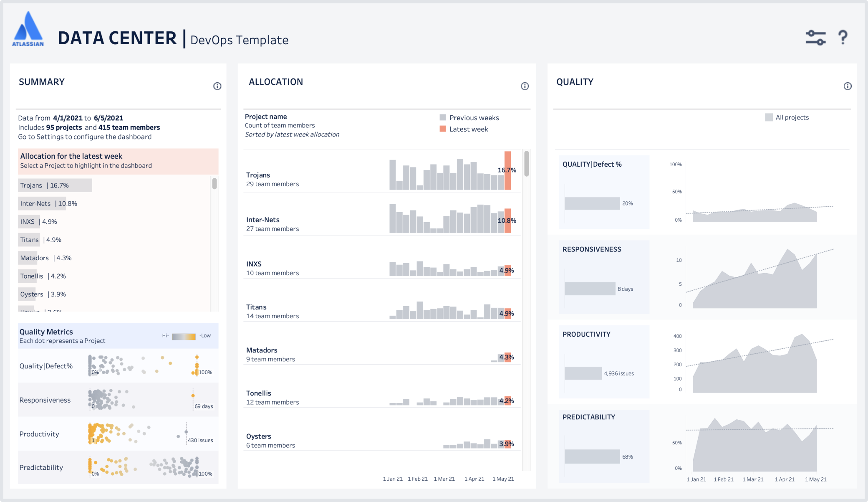Click the Sorted by latest week allocation text
The width and height of the screenshot is (868, 502).
click(292, 134)
